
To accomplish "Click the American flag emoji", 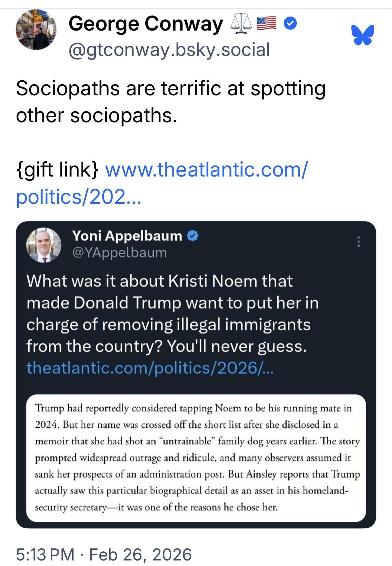I will point(267,23).
